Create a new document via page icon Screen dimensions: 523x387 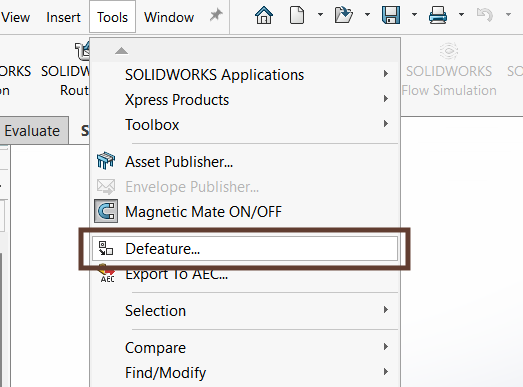tap(297, 15)
